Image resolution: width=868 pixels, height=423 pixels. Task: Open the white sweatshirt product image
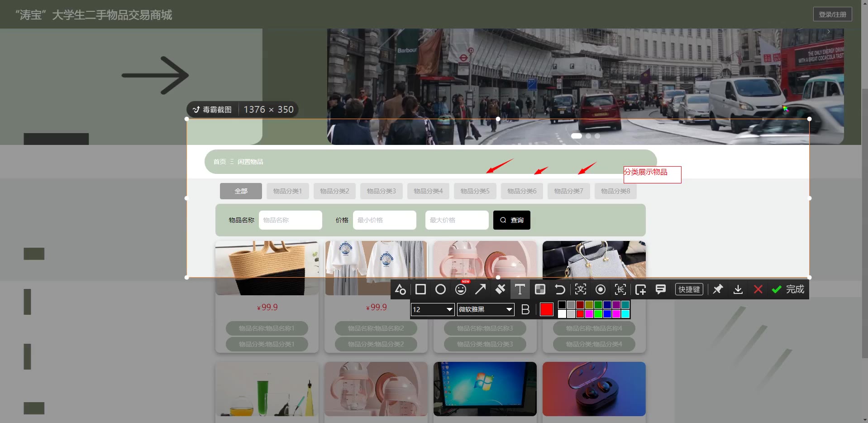[x=376, y=268]
